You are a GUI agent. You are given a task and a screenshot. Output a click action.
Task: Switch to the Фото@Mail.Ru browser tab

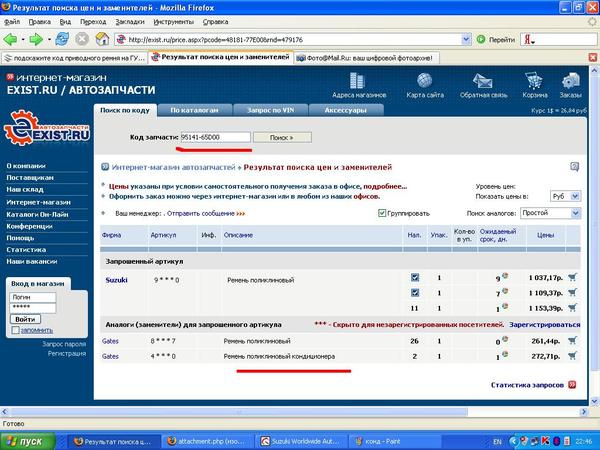[367, 58]
